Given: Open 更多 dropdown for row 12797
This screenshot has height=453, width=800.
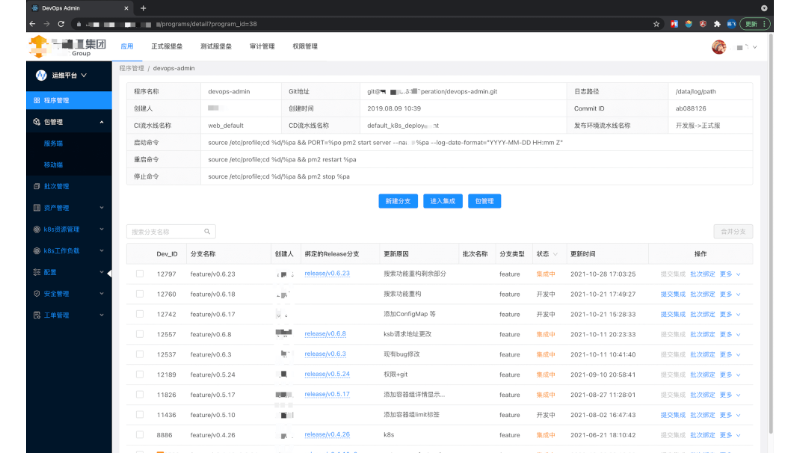Looking at the screenshot, I should coord(730,274).
